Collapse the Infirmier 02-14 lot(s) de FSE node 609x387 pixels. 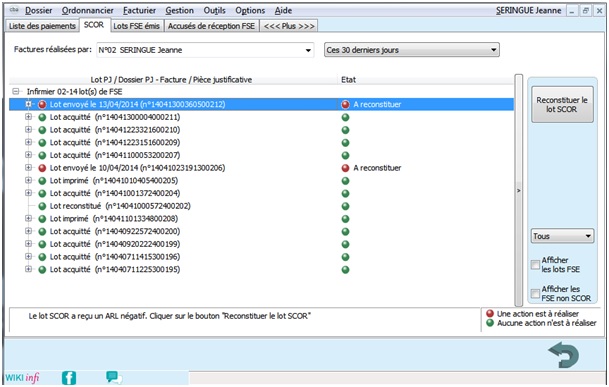[x=16, y=92]
